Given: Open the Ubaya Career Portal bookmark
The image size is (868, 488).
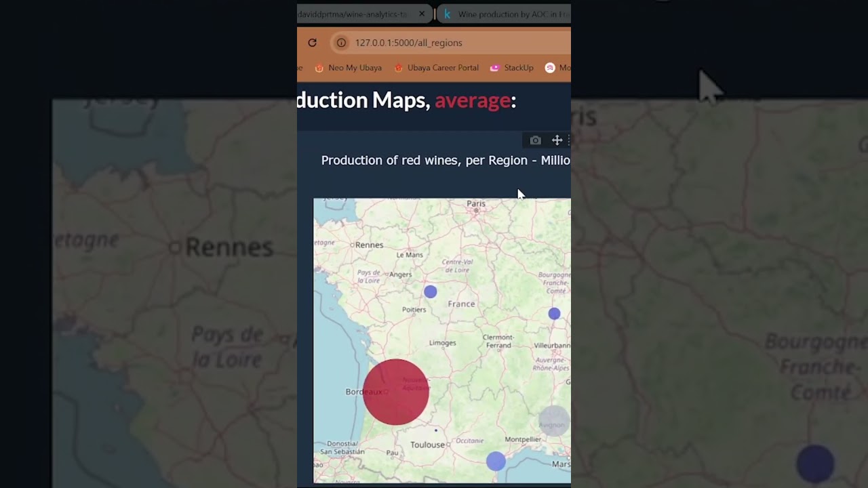Looking at the screenshot, I should pos(442,68).
